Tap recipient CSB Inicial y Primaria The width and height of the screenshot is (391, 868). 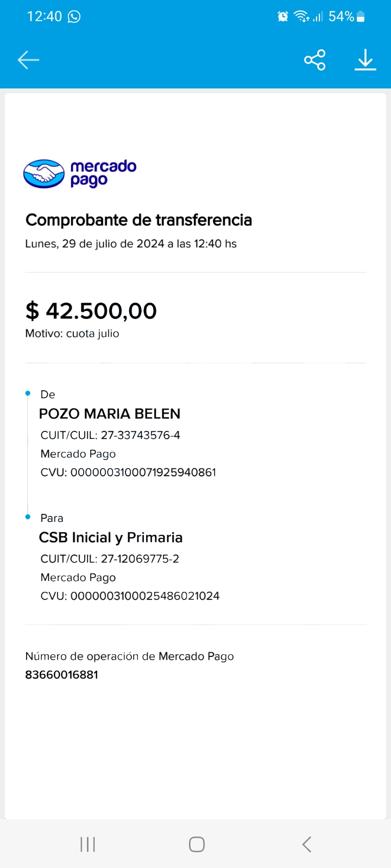point(111,538)
